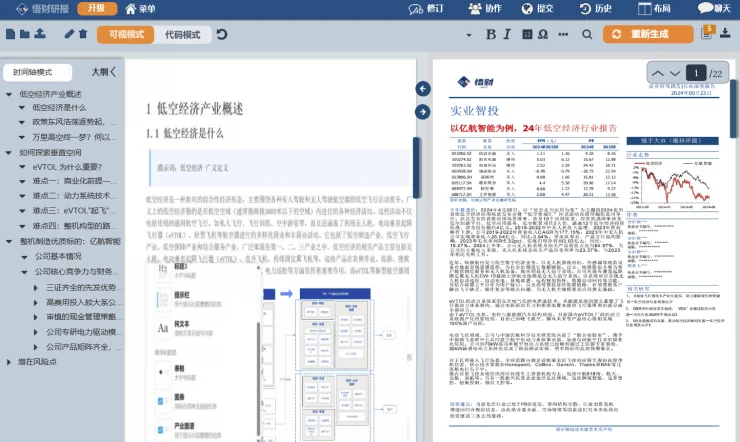The height and width of the screenshot is (442, 740).
Task: Go to previous PDF page arrow
Action: click(x=657, y=73)
